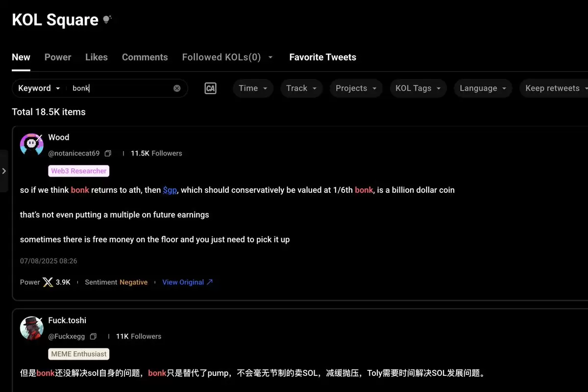Clear the bonk keyword search
588x392 pixels.
[x=177, y=88]
